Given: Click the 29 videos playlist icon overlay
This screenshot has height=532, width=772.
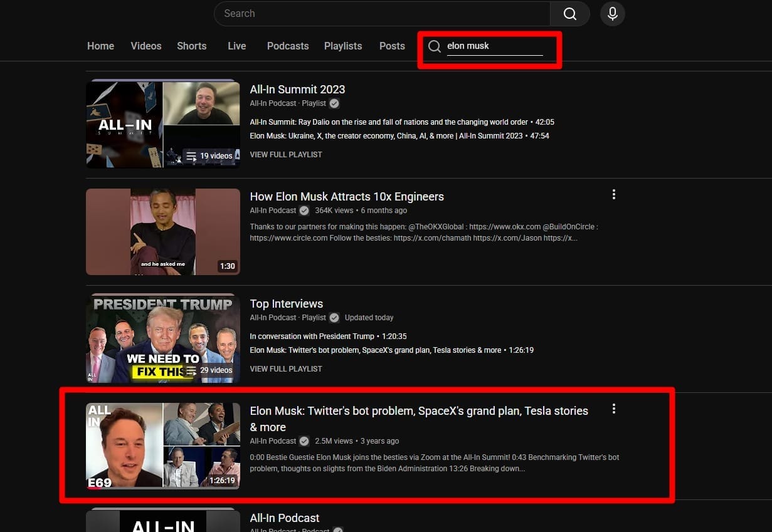Looking at the screenshot, I should point(192,370).
